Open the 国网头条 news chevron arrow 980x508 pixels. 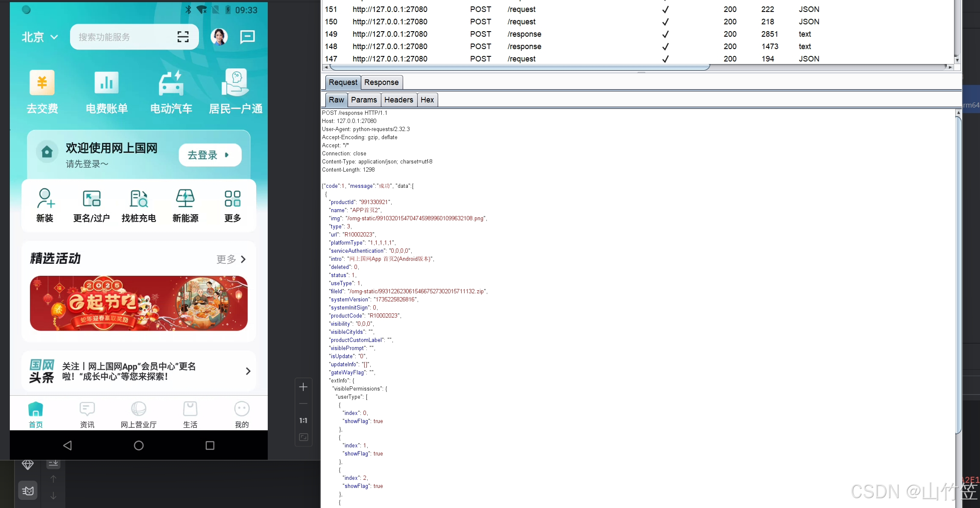pos(248,371)
